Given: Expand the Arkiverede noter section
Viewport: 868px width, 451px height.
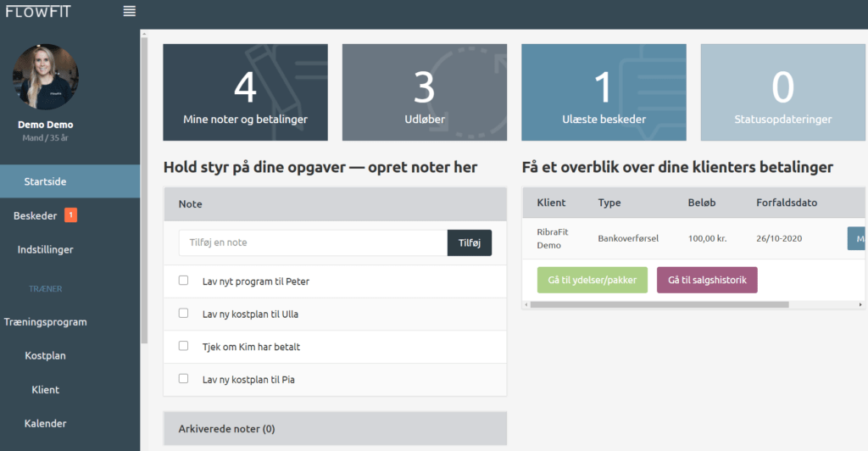Looking at the screenshot, I should pyautogui.click(x=335, y=429).
